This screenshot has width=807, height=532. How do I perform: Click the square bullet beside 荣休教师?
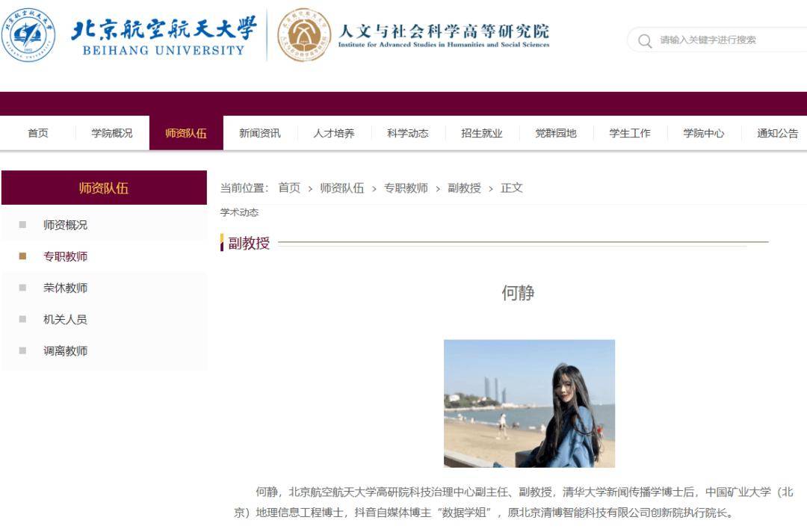[x=22, y=288]
